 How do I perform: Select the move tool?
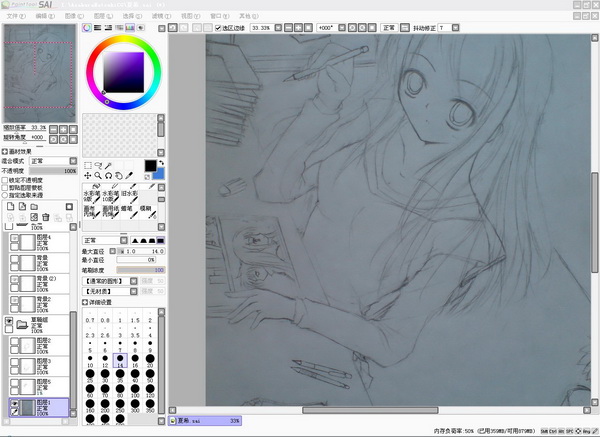click(88, 175)
